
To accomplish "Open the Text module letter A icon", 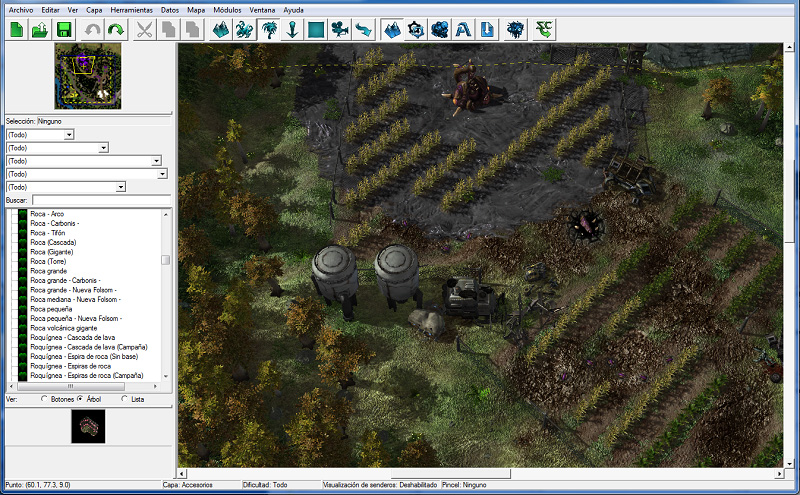I will click(463, 30).
